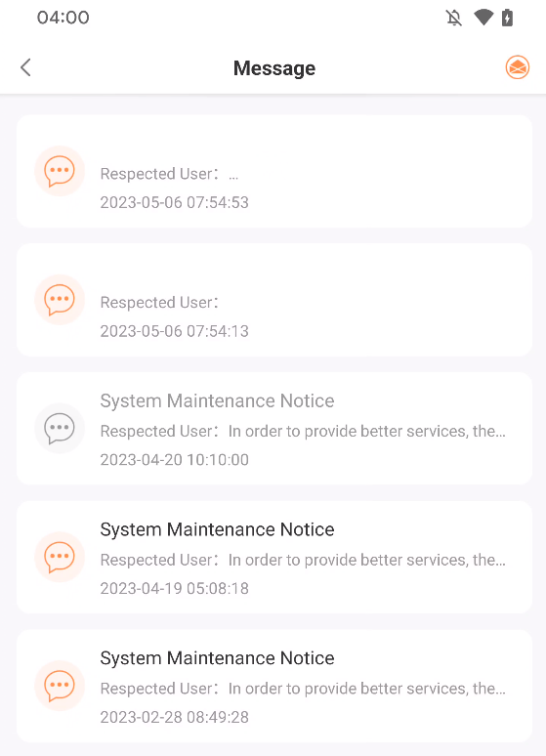Open message dated 2023-05-06 07:54:13
The height and width of the screenshot is (756, 546).
pyautogui.click(x=274, y=300)
